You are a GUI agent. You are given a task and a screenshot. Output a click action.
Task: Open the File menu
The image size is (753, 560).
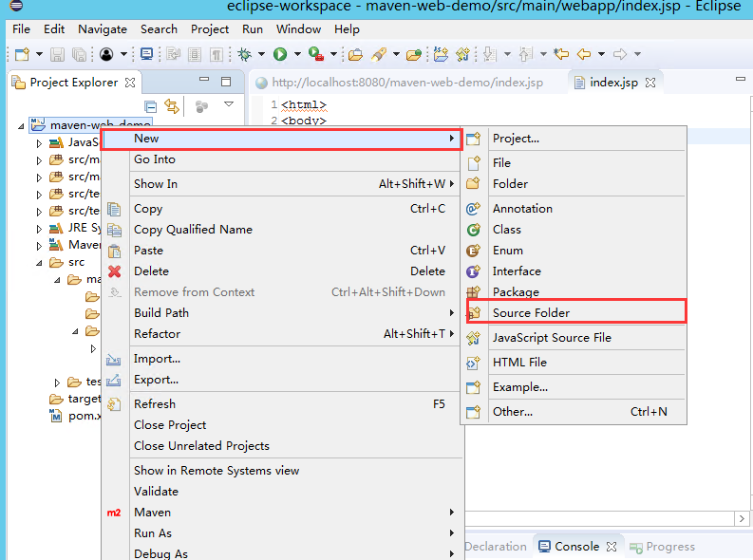pos(21,29)
